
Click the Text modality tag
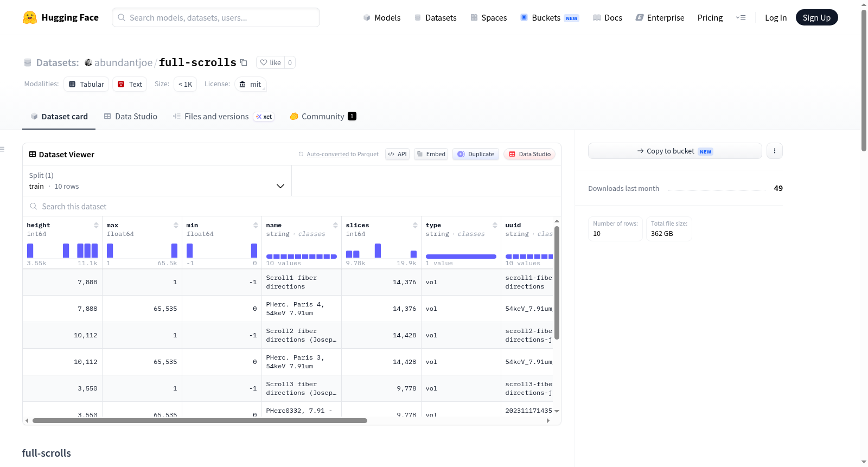tap(130, 84)
